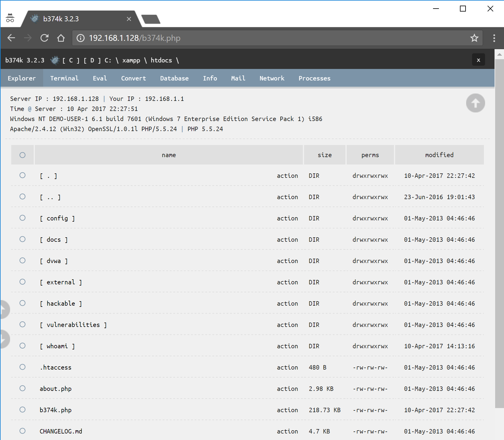Image resolution: width=504 pixels, height=440 pixels.
Task: Open the dvwa directory
Action: point(54,261)
